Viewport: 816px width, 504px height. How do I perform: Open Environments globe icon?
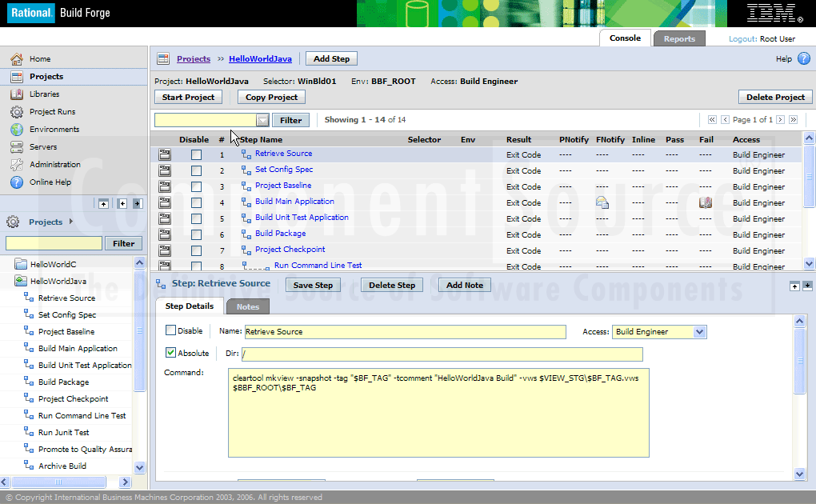tap(17, 130)
